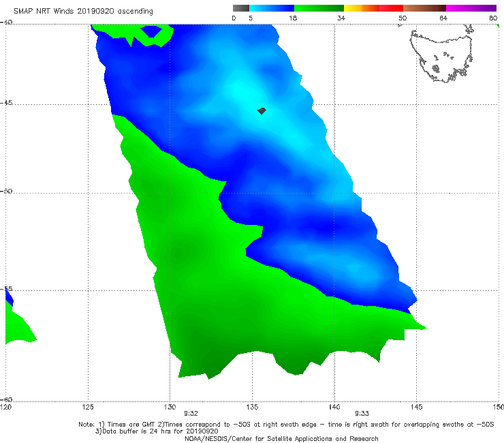Click the longitude label "135"

[x=252, y=407]
